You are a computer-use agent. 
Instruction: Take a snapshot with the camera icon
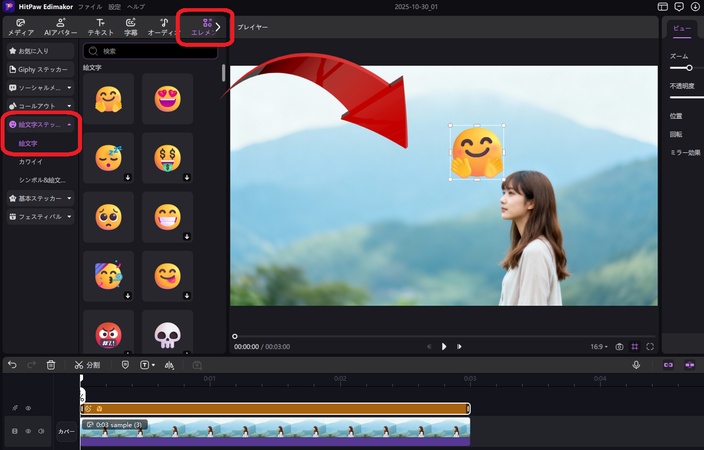[619, 346]
